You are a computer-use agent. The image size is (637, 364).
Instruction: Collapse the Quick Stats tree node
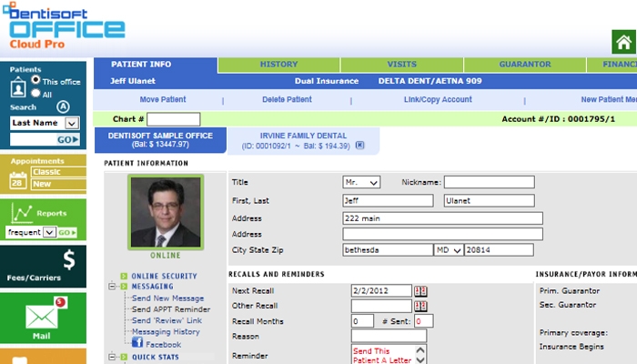[x=112, y=357]
